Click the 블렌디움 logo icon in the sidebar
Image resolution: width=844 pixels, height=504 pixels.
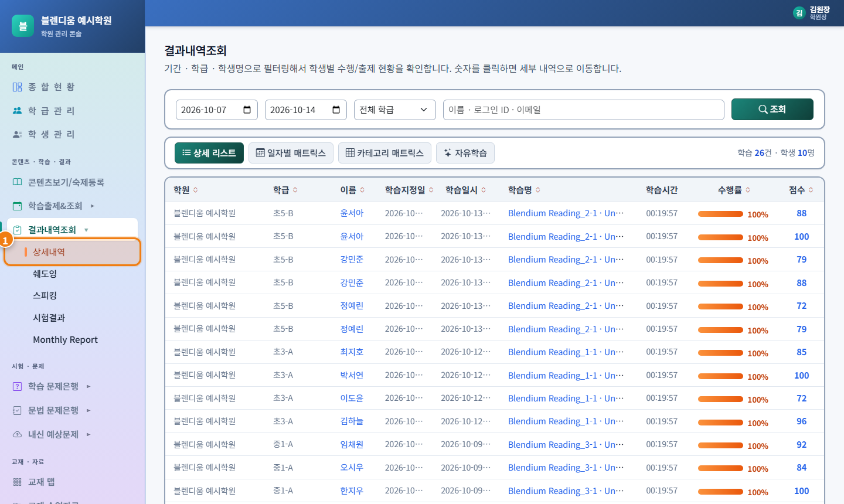click(23, 26)
